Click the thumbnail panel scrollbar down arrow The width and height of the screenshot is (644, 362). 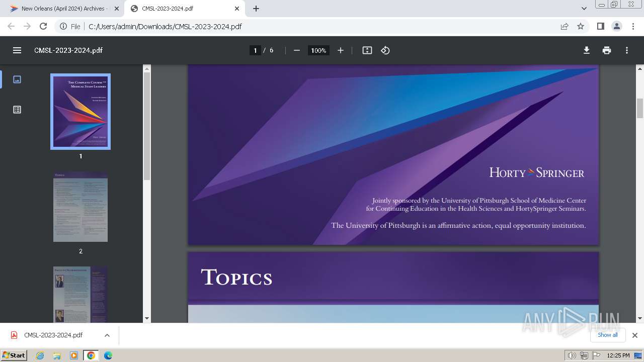147,318
